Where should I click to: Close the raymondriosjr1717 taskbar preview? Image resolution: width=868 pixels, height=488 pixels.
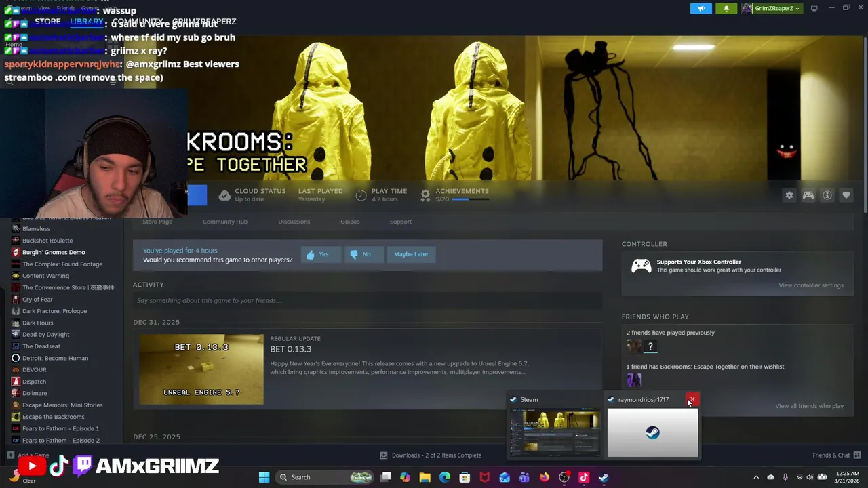coord(692,399)
